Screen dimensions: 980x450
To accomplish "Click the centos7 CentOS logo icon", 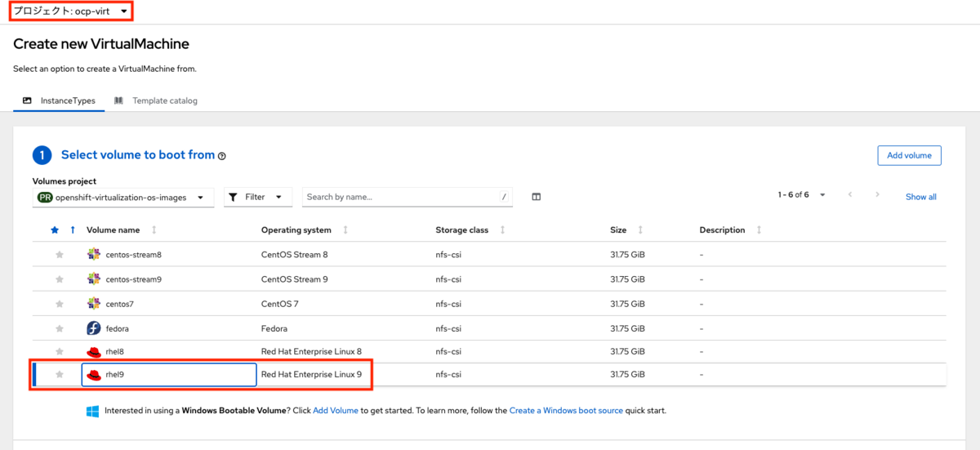I will (94, 304).
